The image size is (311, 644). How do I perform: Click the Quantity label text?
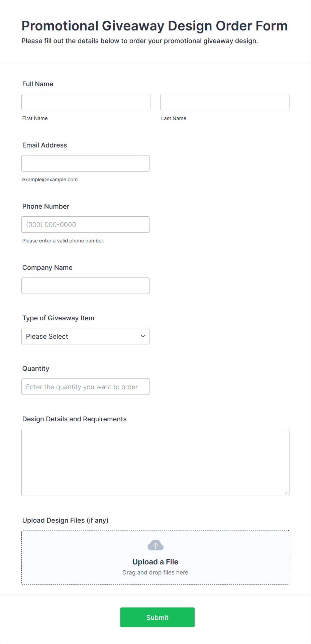pyautogui.click(x=36, y=368)
